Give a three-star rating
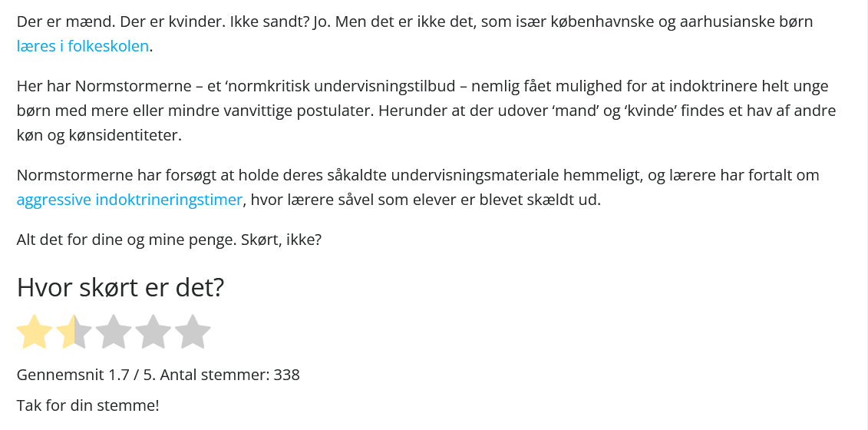This screenshot has height=430, width=868. pos(114,332)
